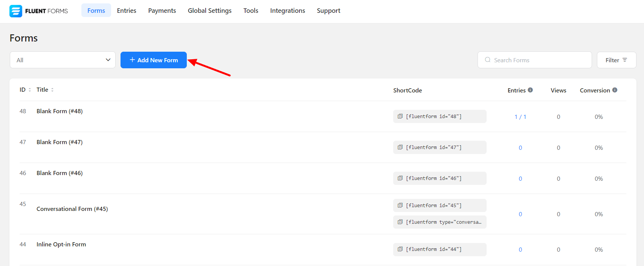Copy shortcode icon for form id 44
Image resolution: width=644 pixels, height=266 pixels.
pos(400,249)
